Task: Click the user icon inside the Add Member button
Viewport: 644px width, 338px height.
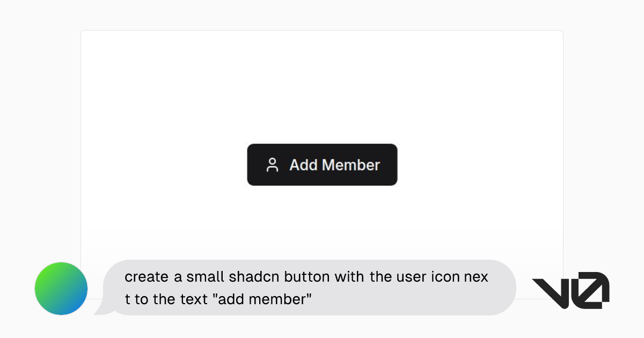Action: click(273, 165)
